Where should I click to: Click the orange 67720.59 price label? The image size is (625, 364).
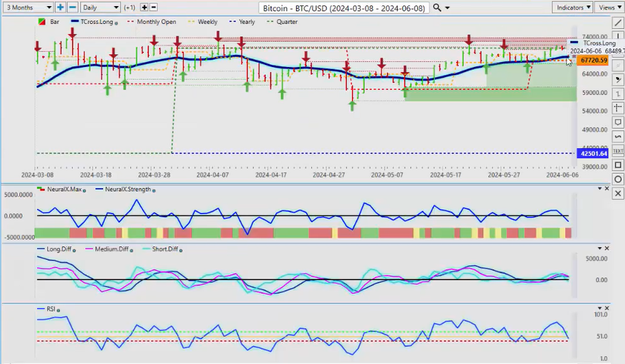[593, 60]
